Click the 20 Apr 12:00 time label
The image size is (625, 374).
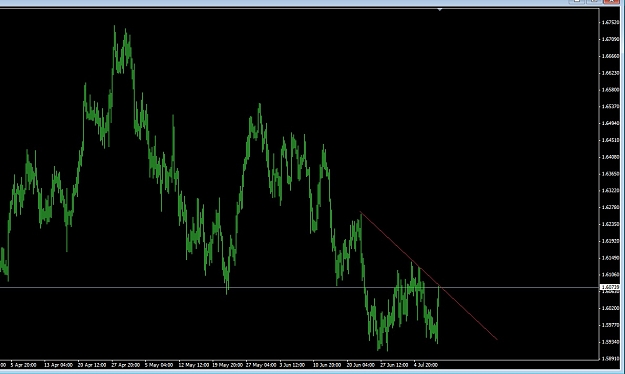[92, 365]
